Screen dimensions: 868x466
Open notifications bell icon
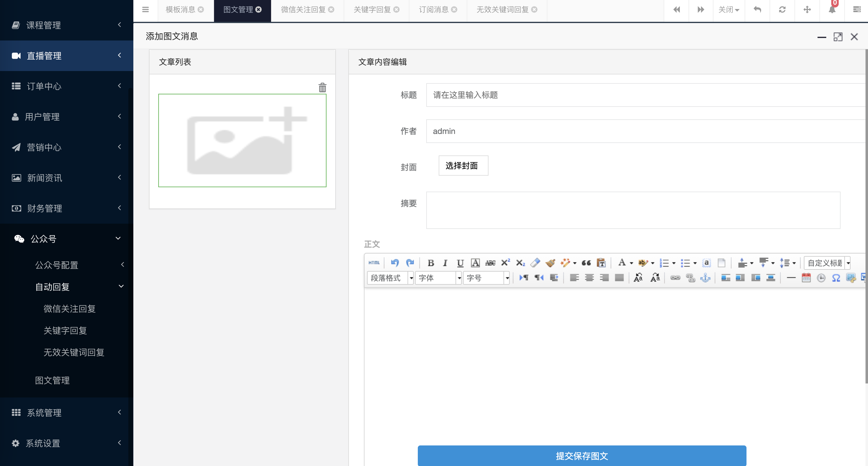coord(832,9)
